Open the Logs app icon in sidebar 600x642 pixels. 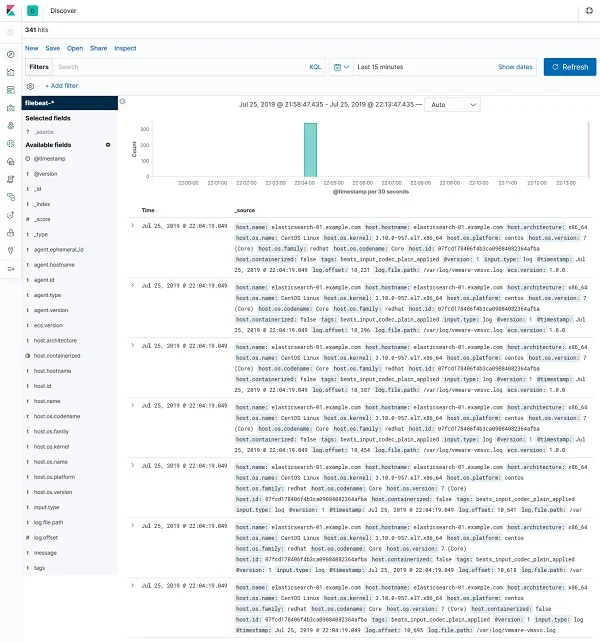tap(11, 179)
